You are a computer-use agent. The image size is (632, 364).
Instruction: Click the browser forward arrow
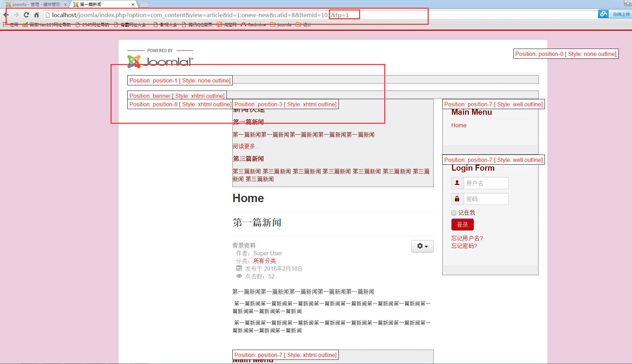pos(16,15)
